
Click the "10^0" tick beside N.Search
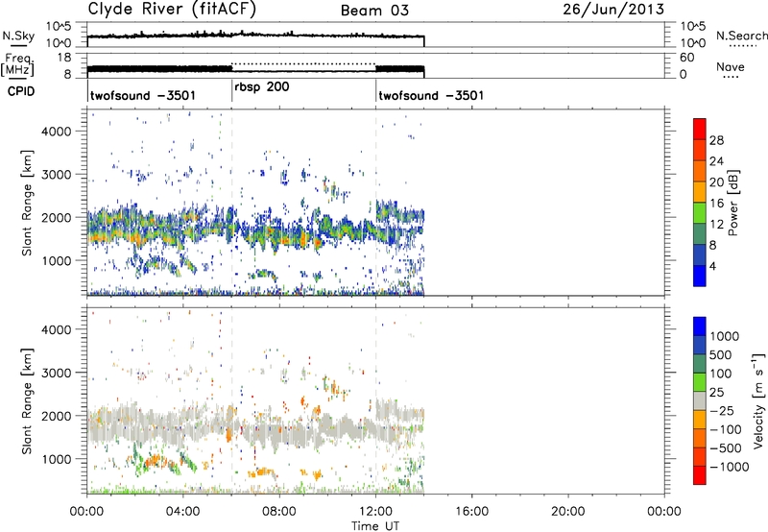pyautogui.click(x=692, y=43)
